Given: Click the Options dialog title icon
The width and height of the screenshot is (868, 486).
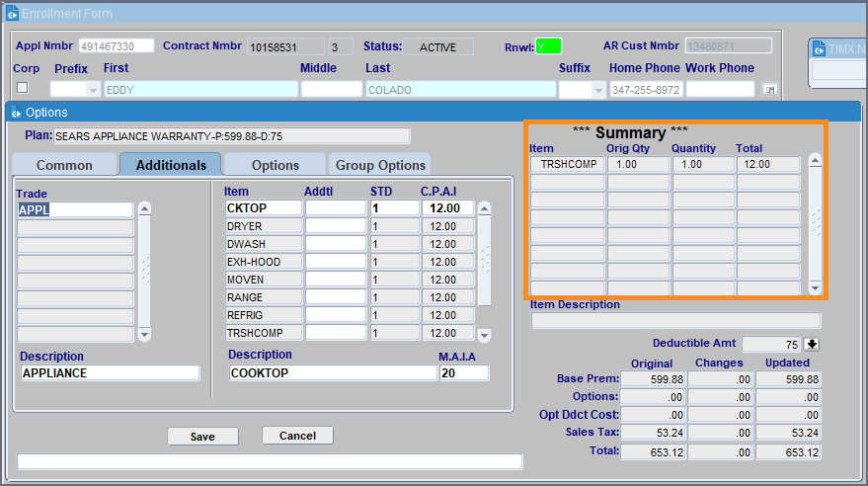Looking at the screenshot, I should click(16, 113).
